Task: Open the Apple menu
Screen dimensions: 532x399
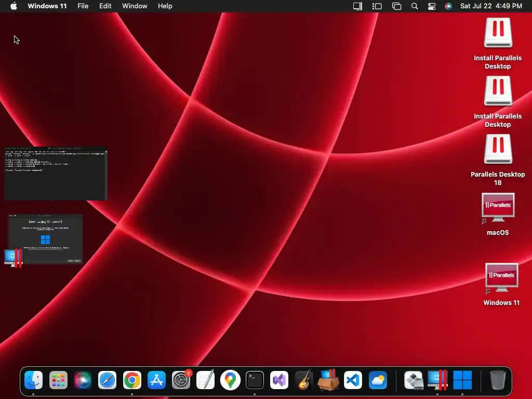Action: pyautogui.click(x=14, y=6)
